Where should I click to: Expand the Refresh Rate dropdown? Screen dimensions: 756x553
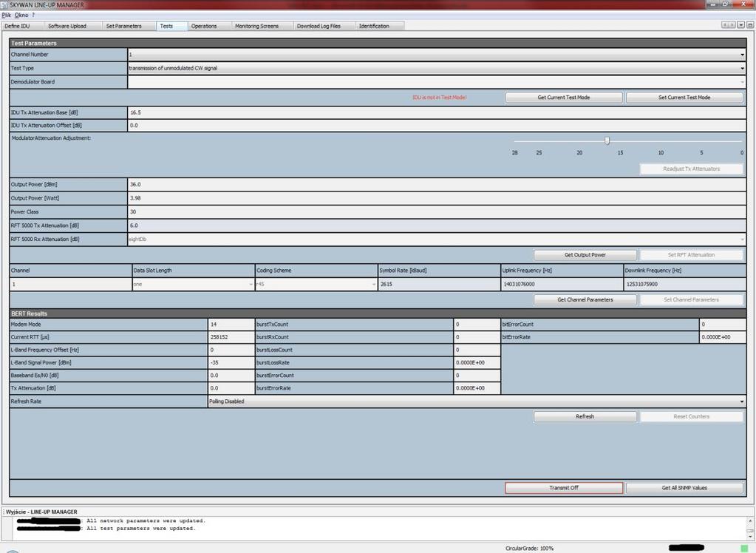coord(477,401)
